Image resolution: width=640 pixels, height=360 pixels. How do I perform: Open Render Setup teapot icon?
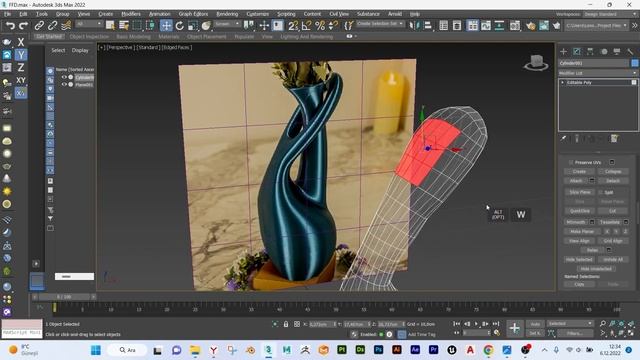coord(530,26)
